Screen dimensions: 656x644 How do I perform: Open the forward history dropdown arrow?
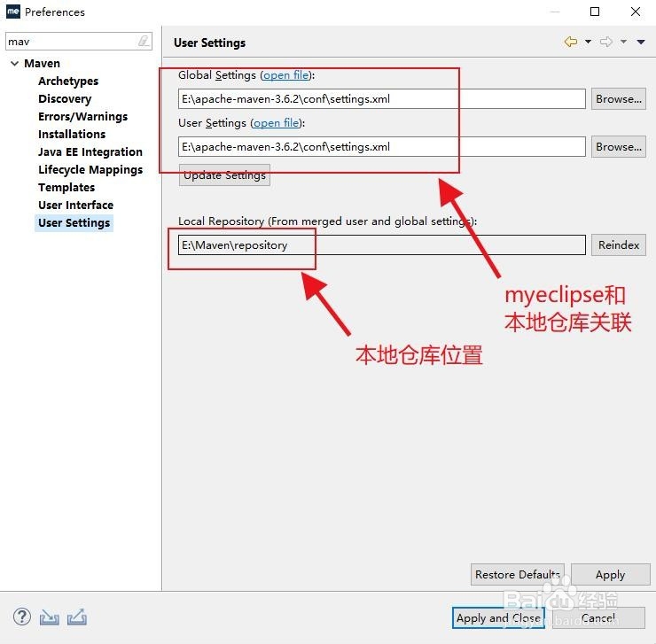click(623, 42)
